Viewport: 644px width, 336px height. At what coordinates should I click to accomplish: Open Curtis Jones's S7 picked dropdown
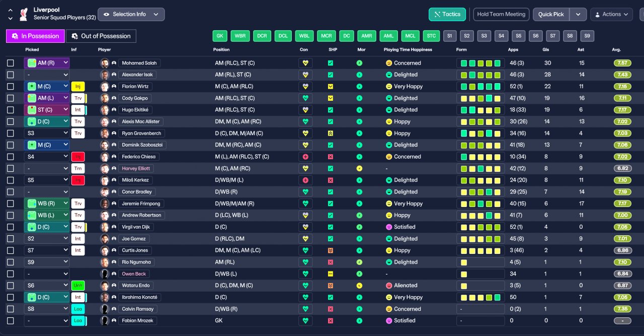point(47,250)
